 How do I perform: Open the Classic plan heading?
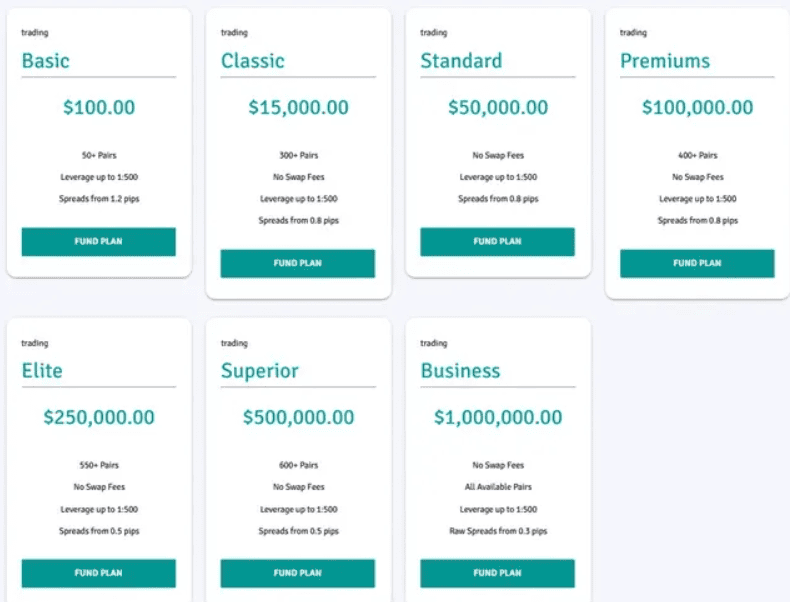253,61
